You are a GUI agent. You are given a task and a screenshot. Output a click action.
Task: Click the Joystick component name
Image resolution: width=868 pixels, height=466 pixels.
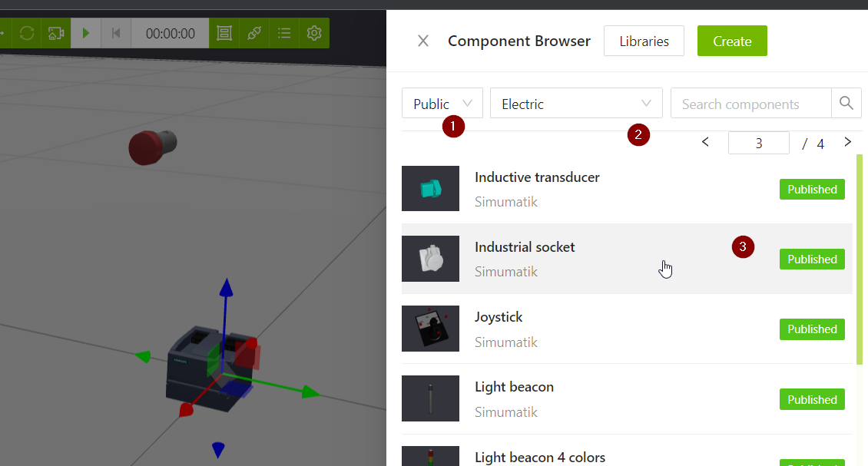[499, 317]
